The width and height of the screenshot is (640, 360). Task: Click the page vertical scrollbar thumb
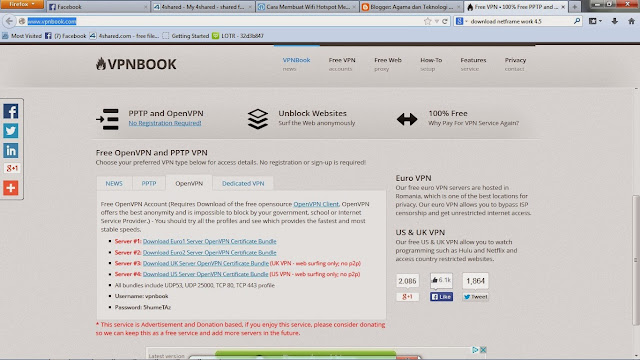(x=636, y=260)
